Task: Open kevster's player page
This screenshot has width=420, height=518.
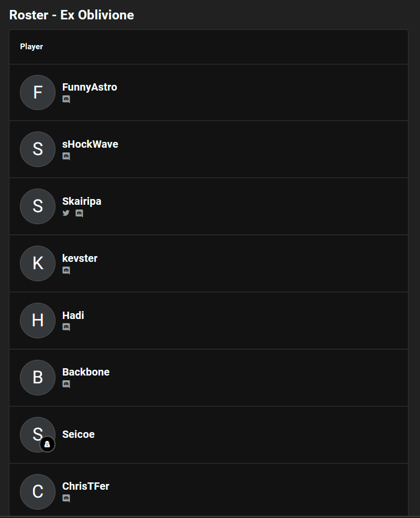Action: click(x=80, y=258)
